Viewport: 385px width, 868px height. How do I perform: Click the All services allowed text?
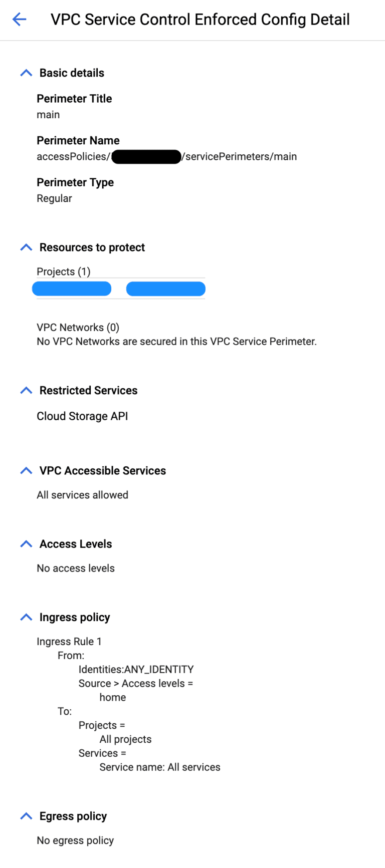(x=82, y=494)
